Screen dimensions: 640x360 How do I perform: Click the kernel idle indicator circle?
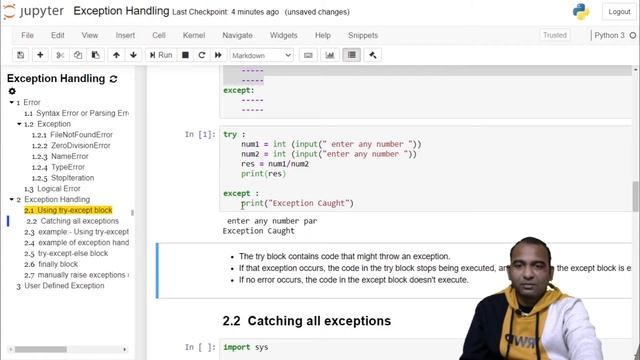coord(633,36)
